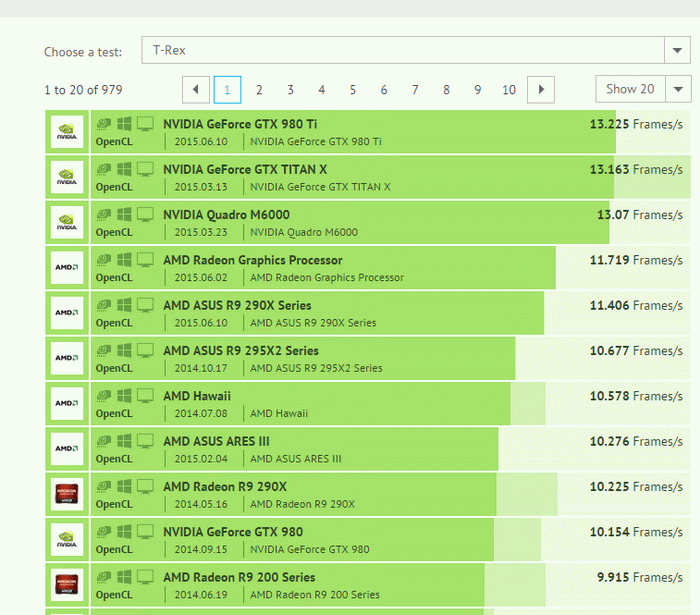
Task: Click the desktop monitor icon in Quadro M6000 row
Action: point(145,215)
